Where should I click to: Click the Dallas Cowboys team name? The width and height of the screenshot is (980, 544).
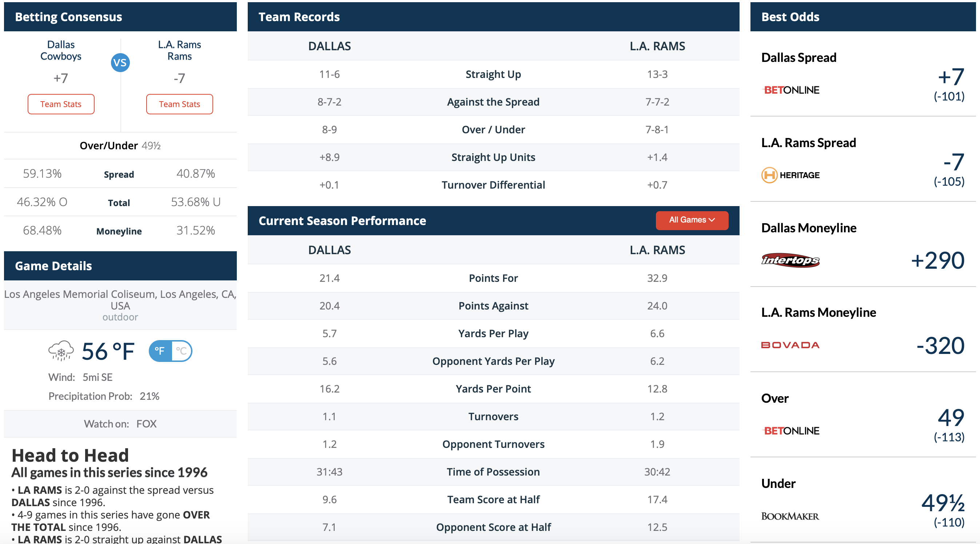(x=61, y=50)
